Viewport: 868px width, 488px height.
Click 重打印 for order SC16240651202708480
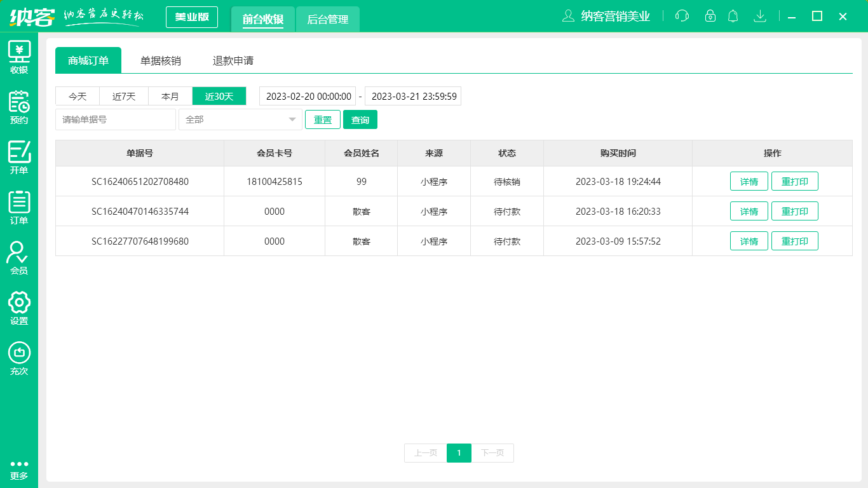(795, 181)
